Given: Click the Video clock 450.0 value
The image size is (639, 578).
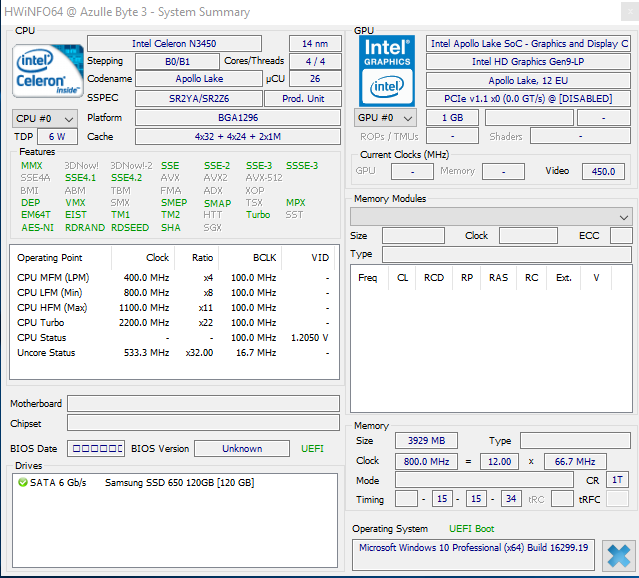Looking at the screenshot, I should [603, 171].
